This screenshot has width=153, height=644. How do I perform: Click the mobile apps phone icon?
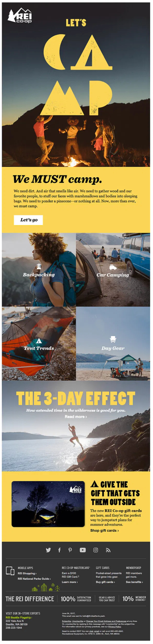(10, 571)
